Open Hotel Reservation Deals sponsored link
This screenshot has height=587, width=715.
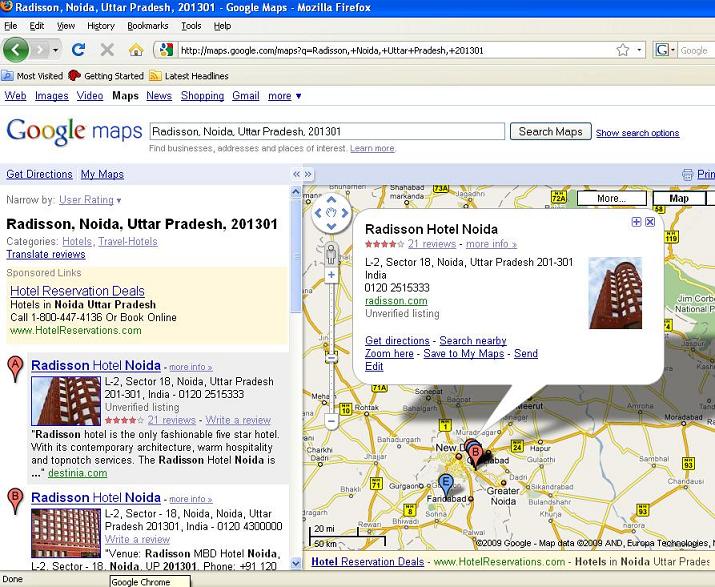77,291
